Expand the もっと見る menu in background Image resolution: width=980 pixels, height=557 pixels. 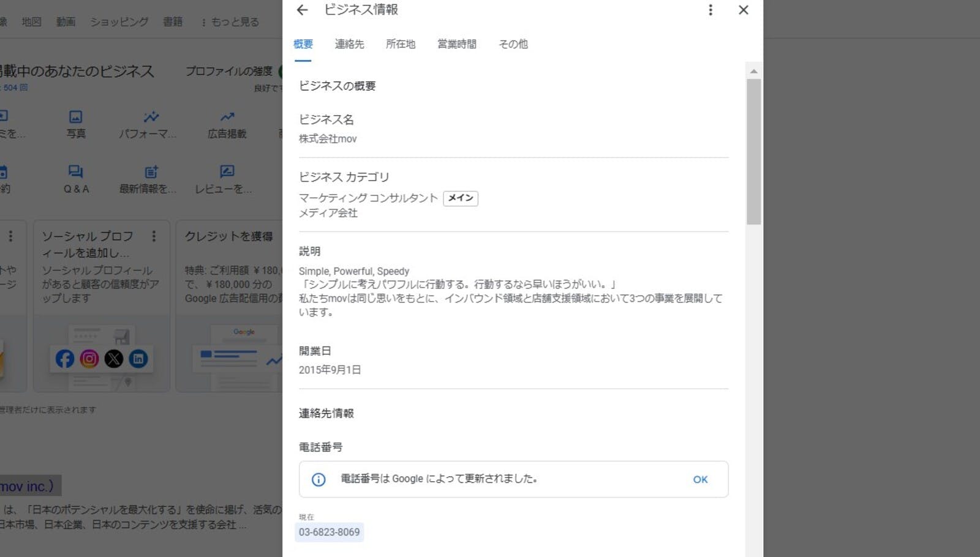(230, 22)
